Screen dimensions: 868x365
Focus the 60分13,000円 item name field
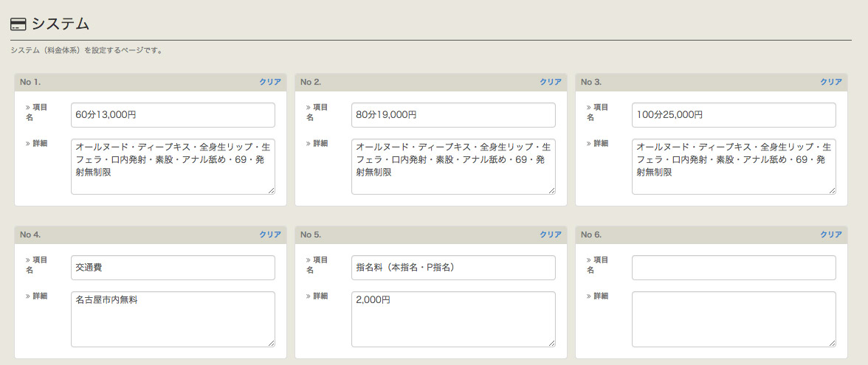point(173,115)
